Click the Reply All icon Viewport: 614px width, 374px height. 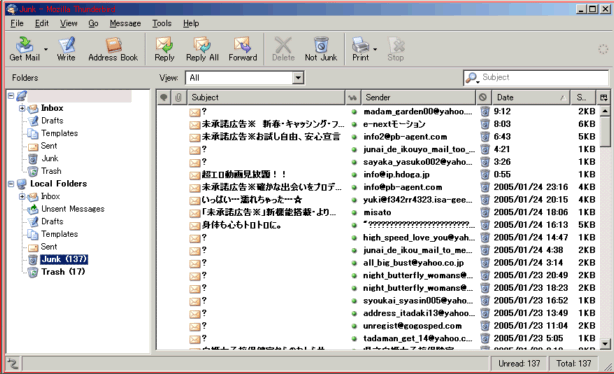point(202,49)
